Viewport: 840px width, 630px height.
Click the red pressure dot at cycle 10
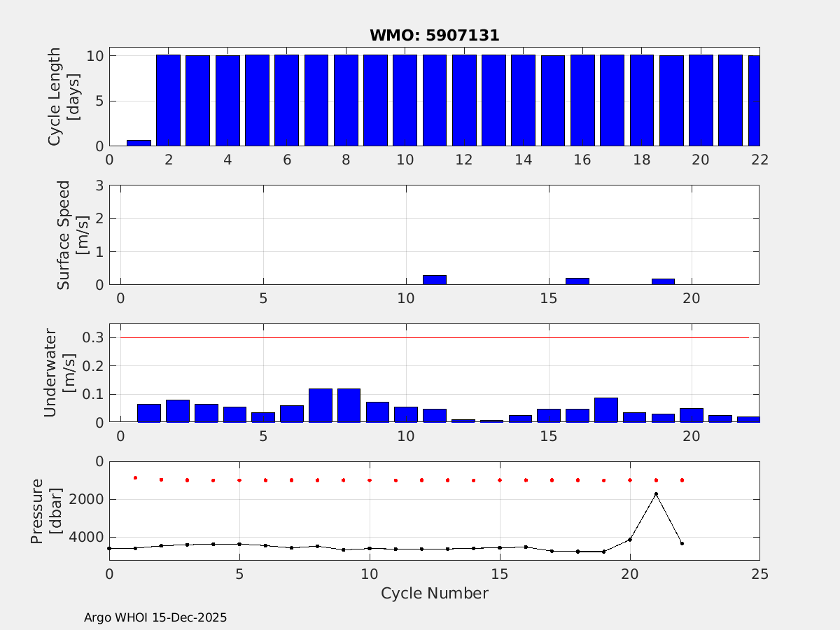(x=370, y=480)
